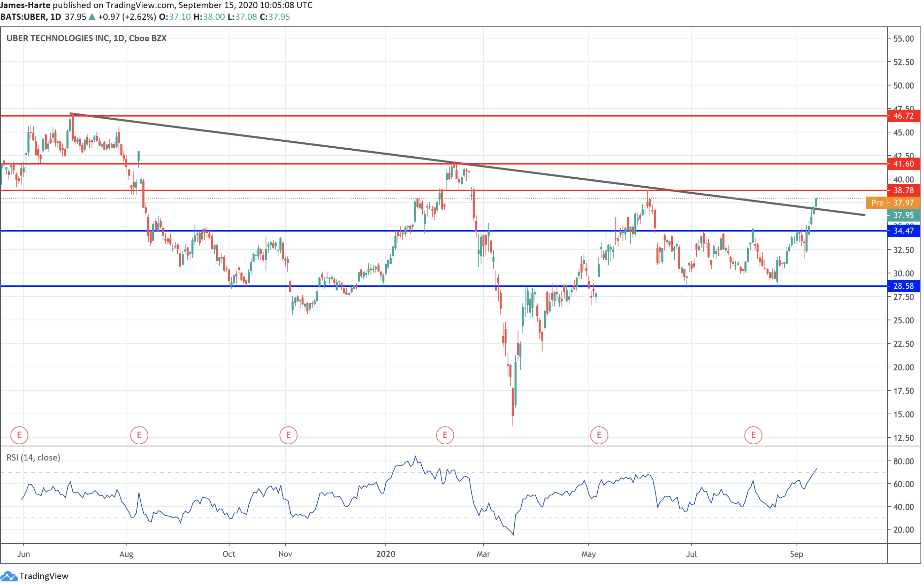The image size is (924, 586).
Task: Click the green 37.95 current price label
Action: coord(903,215)
